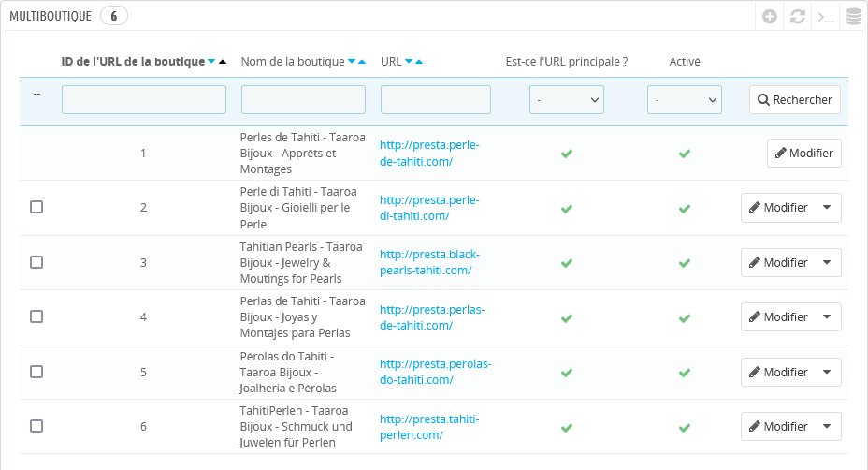The image size is (868, 470).
Task: Select checkbox for shop URL ID 5
Action: [36, 372]
